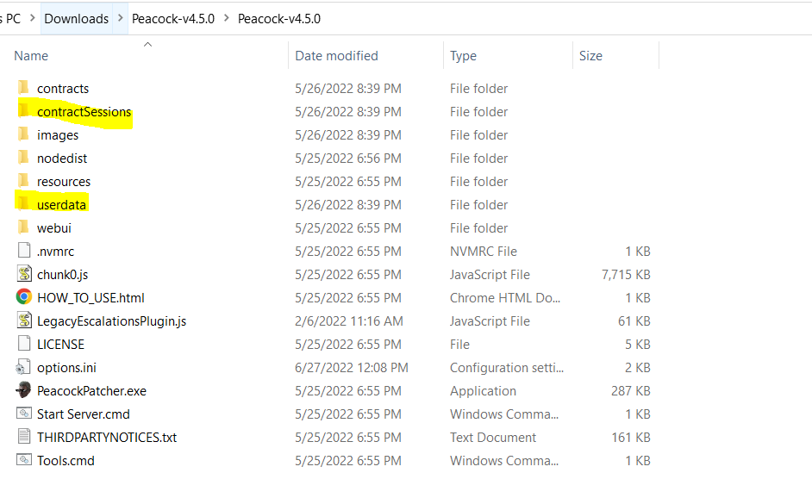Click the PeacockPatcher.exe application icon
Image resolution: width=812 pixels, height=504 pixels.
tap(23, 390)
